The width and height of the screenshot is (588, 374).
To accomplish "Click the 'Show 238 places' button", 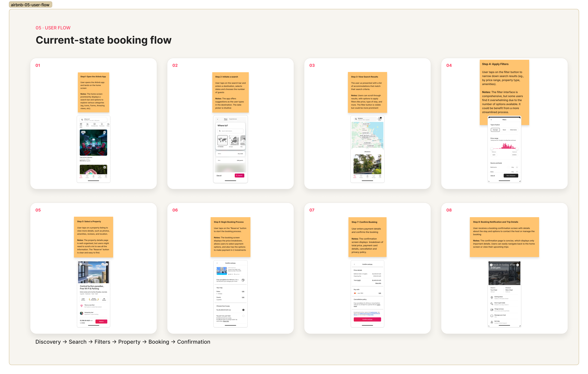I will click(511, 176).
